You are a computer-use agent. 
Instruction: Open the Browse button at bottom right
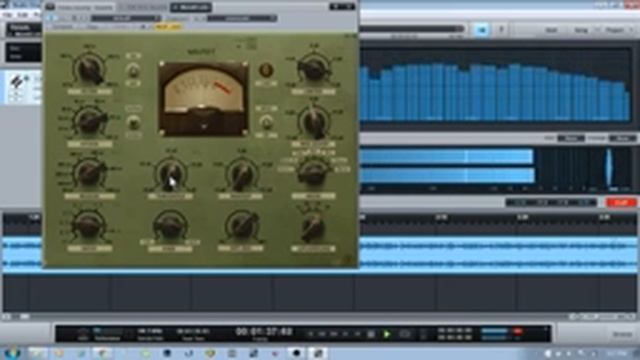pos(622,334)
